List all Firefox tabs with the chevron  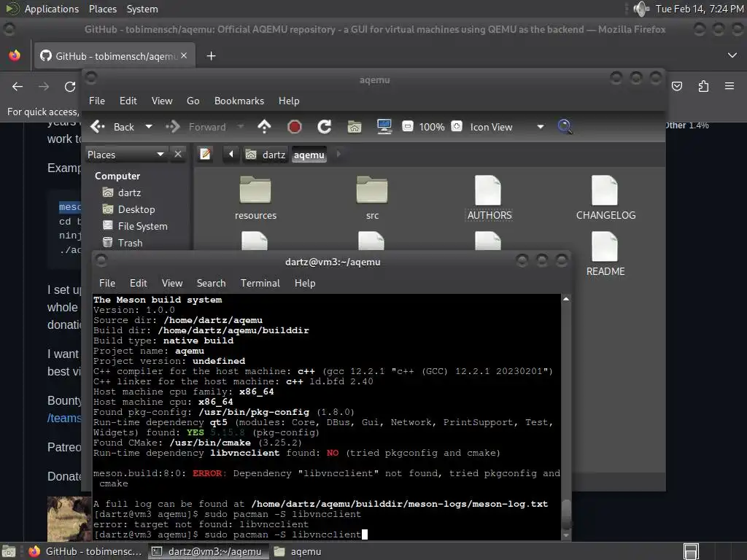pyautogui.click(x=732, y=55)
